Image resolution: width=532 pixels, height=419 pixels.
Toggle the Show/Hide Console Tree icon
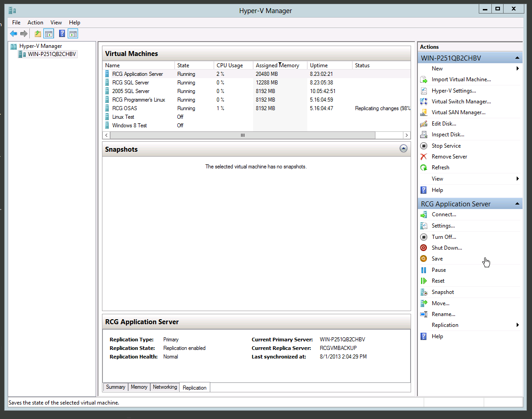49,33
